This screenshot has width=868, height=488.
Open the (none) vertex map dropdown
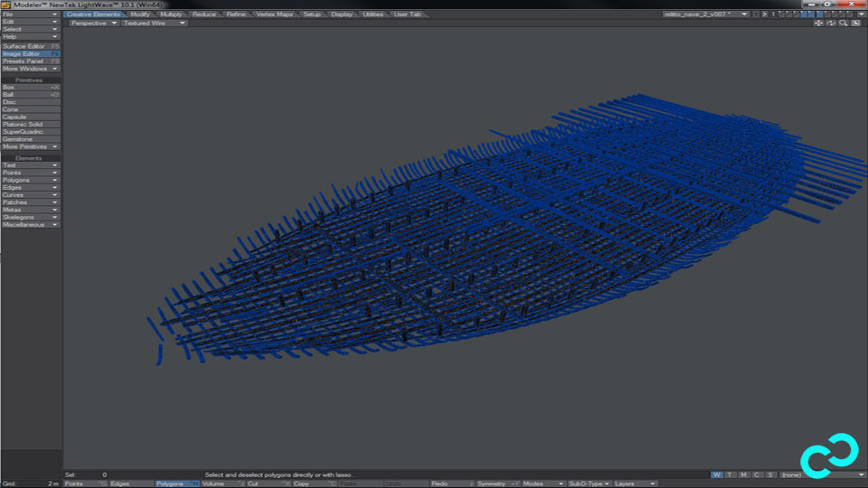tap(822, 474)
